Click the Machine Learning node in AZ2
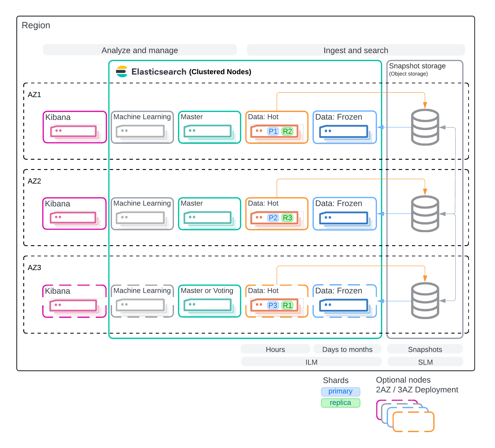Viewport: 495px width, 448px height. coord(142,213)
